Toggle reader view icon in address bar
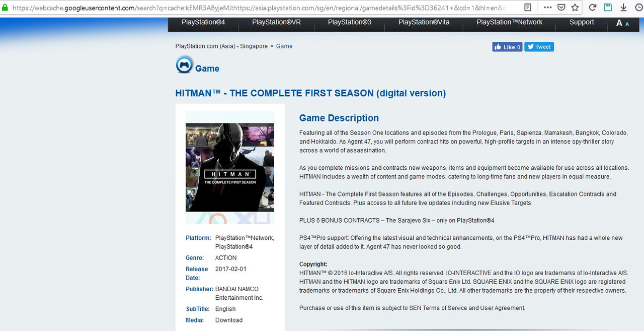644x331 pixels. (528, 8)
